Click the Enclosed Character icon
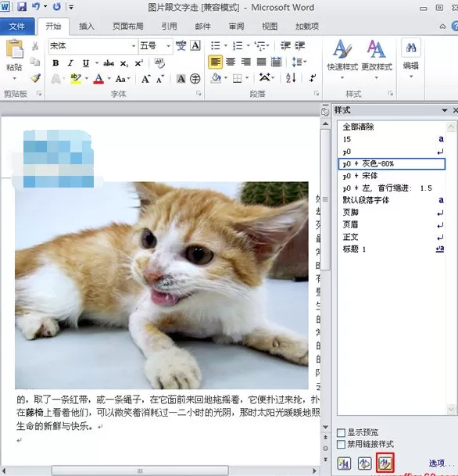This screenshot has width=458, height=476. (195, 79)
